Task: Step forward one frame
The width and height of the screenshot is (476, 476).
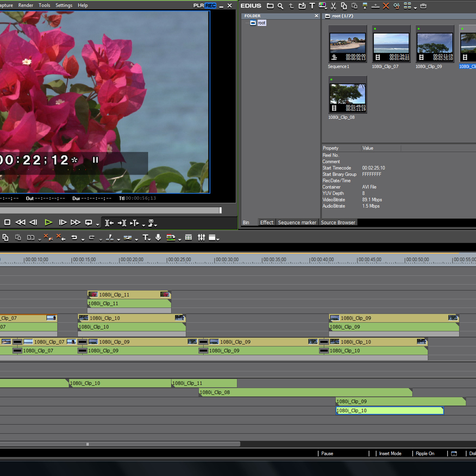Action: [x=62, y=222]
